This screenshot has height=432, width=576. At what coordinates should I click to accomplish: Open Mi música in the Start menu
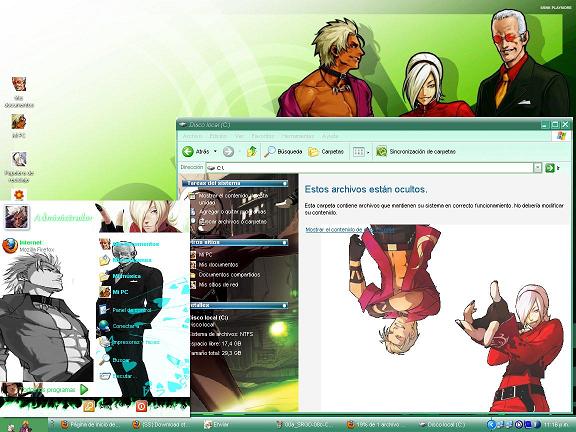click(120, 276)
